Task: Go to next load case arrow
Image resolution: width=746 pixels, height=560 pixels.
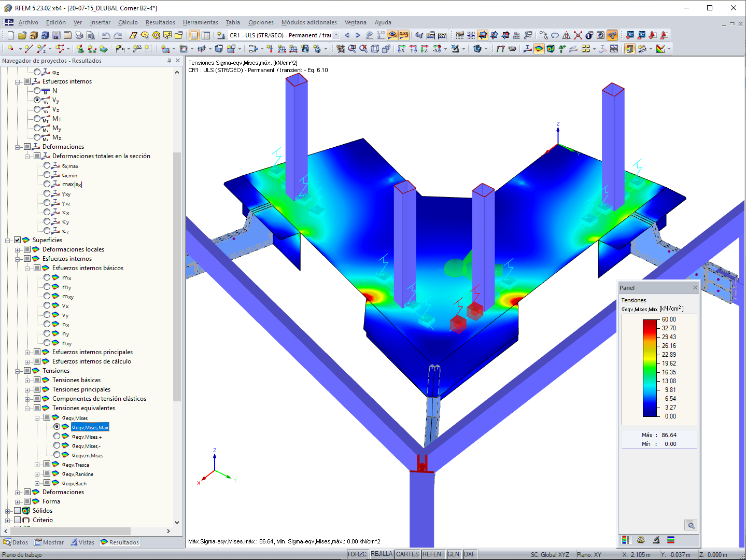Action: pyautogui.click(x=358, y=35)
